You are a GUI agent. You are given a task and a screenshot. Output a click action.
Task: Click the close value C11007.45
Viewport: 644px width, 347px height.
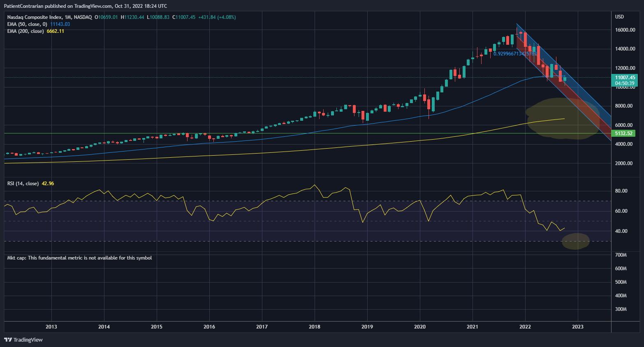tap(184, 17)
